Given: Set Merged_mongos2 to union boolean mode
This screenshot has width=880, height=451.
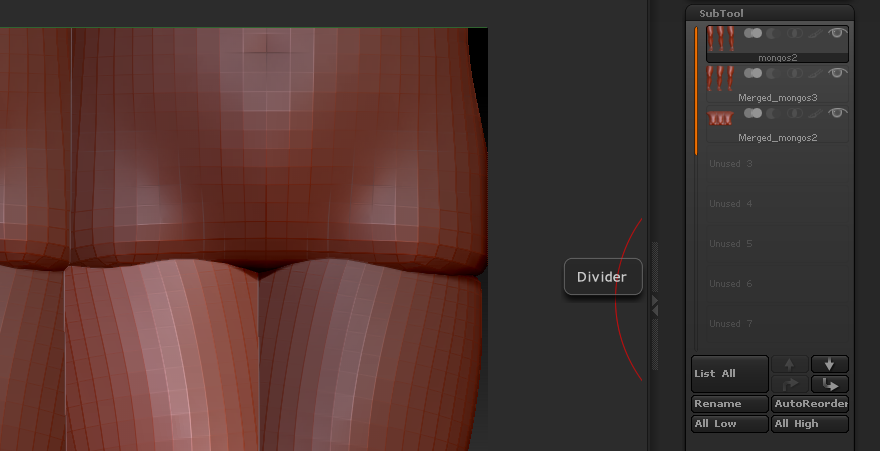Looking at the screenshot, I should (753, 113).
